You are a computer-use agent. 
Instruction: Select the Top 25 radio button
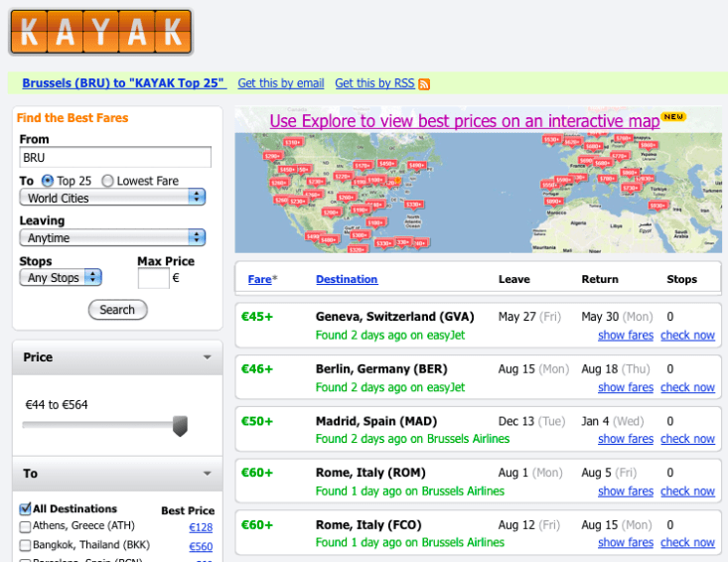coord(47,181)
